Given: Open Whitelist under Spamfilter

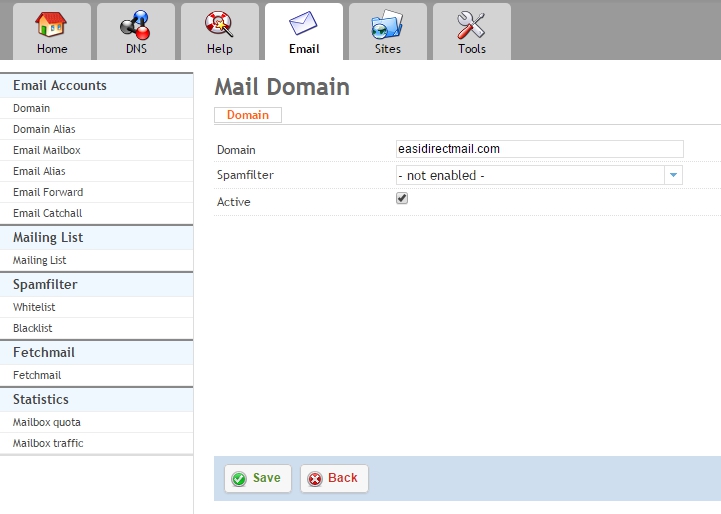Looking at the screenshot, I should [34, 307].
